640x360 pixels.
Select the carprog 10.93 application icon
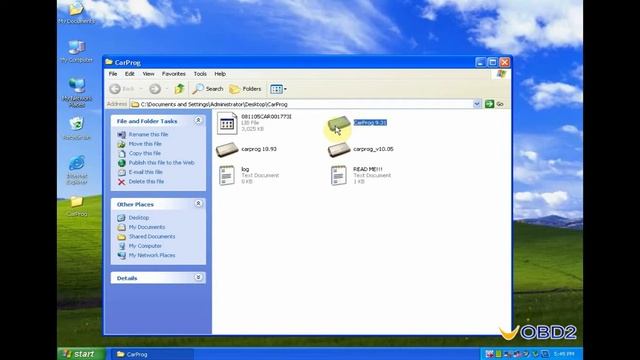pyautogui.click(x=227, y=150)
